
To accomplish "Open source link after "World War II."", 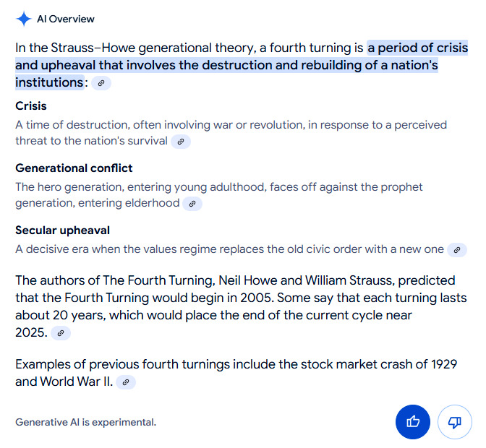I will [x=126, y=382].
